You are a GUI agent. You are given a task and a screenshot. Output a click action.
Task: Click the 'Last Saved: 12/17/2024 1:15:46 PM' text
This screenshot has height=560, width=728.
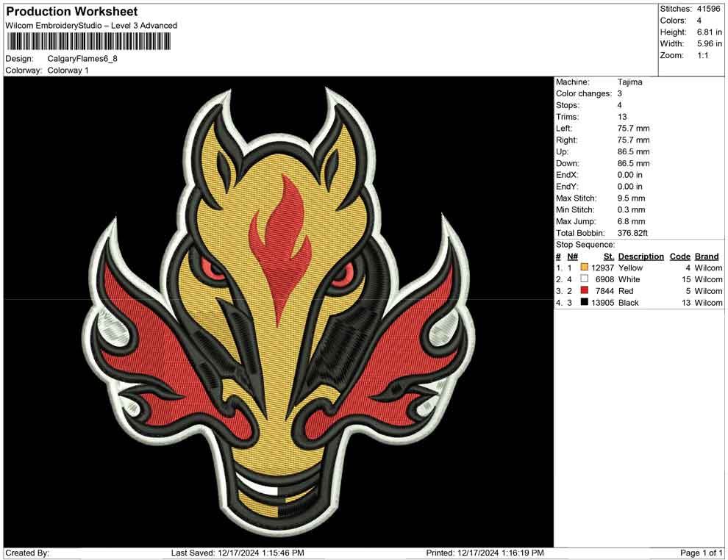238,553
